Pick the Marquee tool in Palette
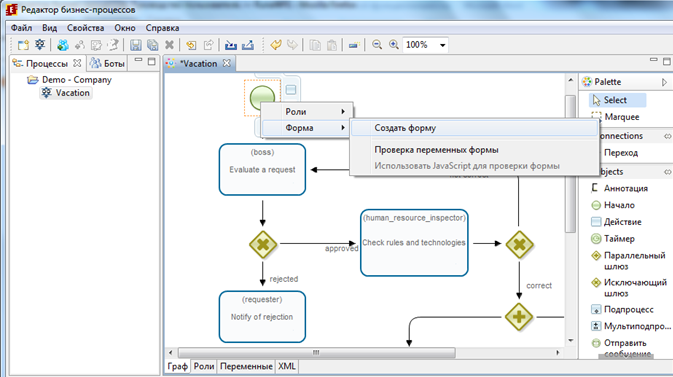Image resolution: width=673 pixels, height=377 pixels. 615,117
